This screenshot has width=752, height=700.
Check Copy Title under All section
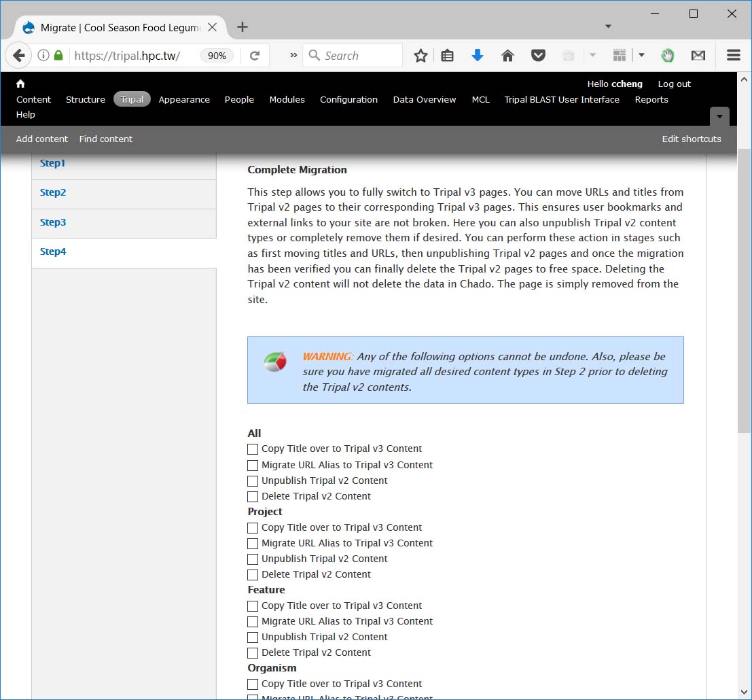(253, 449)
